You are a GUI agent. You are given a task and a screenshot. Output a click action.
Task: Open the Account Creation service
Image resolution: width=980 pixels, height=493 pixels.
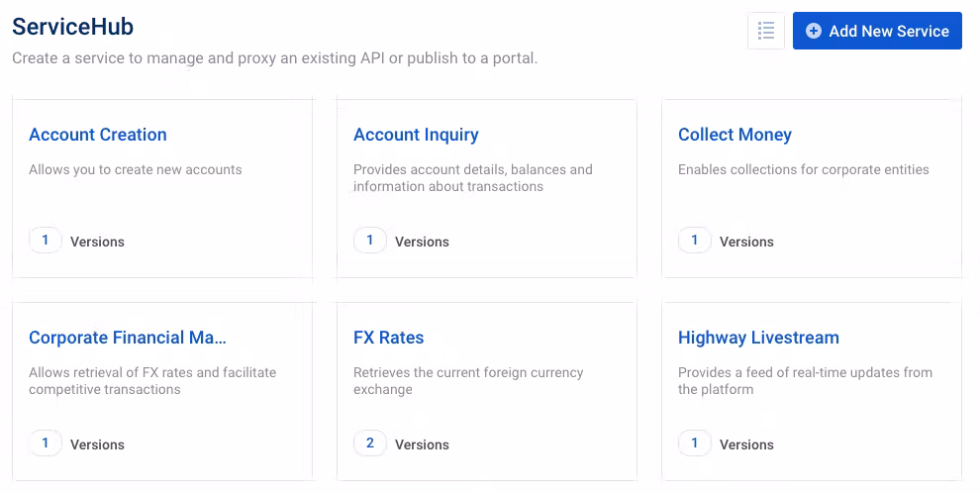tap(98, 135)
